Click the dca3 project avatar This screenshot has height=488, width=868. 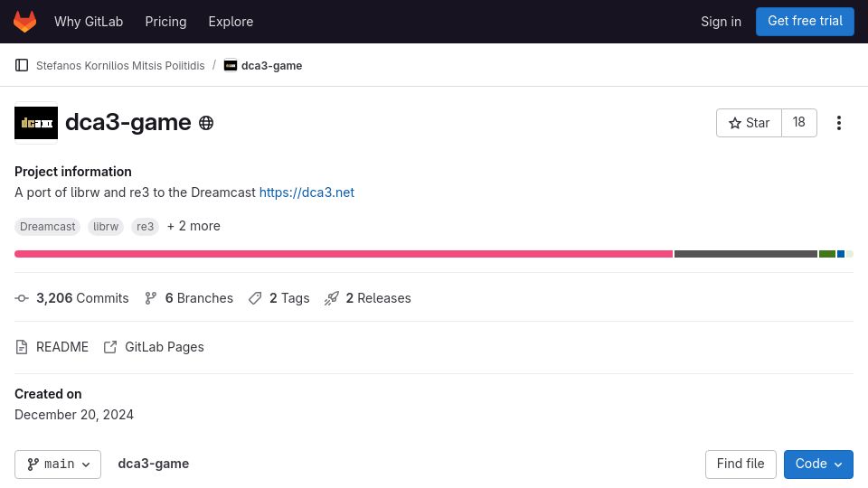coord(36,123)
